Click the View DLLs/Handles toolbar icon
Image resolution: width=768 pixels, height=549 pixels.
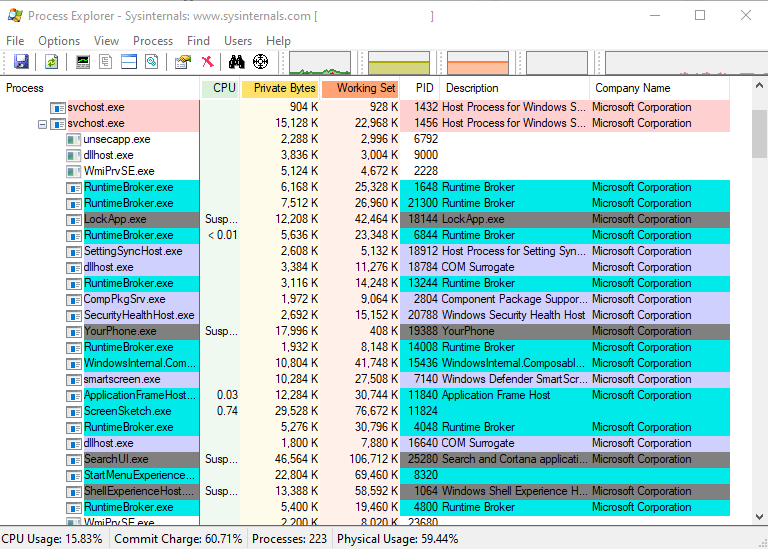(152, 62)
